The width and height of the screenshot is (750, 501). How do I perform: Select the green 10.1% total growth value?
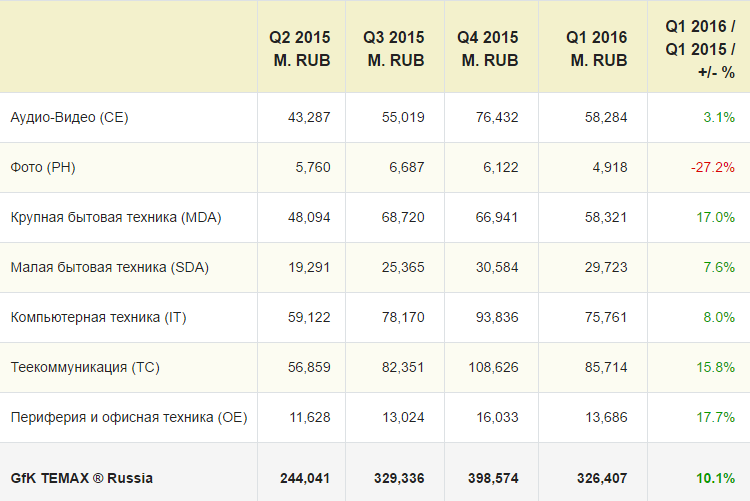point(716,478)
